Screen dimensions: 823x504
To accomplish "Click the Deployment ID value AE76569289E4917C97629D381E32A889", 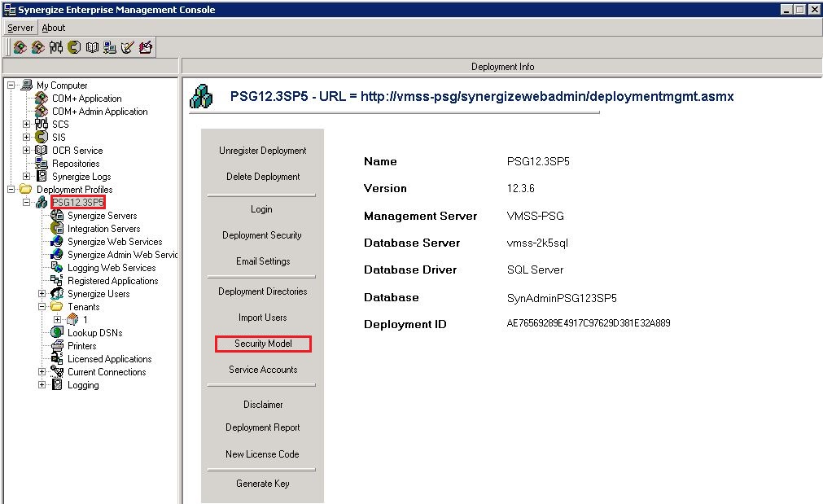I will [x=589, y=323].
